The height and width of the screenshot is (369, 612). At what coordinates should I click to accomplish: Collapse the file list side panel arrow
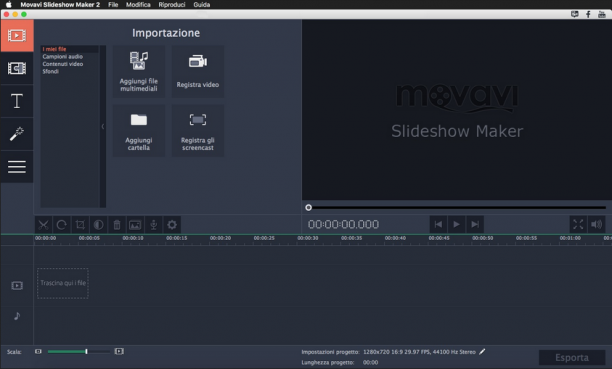pyautogui.click(x=103, y=127)
